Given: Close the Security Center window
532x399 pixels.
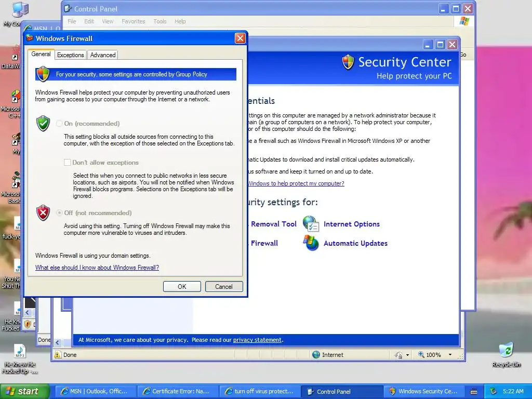Looking at the screenshot, I should (453, 45).
